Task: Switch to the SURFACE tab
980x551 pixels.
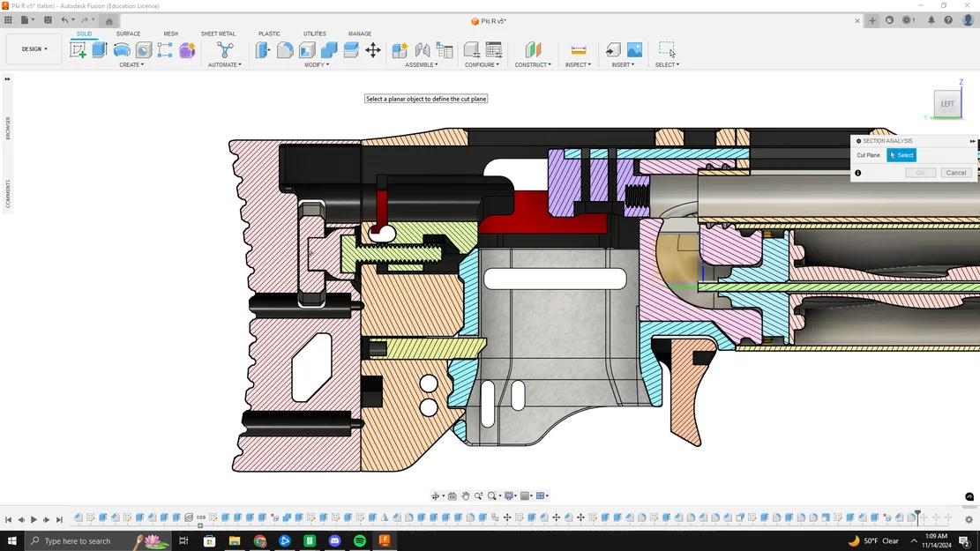Action: coord(128,34)
